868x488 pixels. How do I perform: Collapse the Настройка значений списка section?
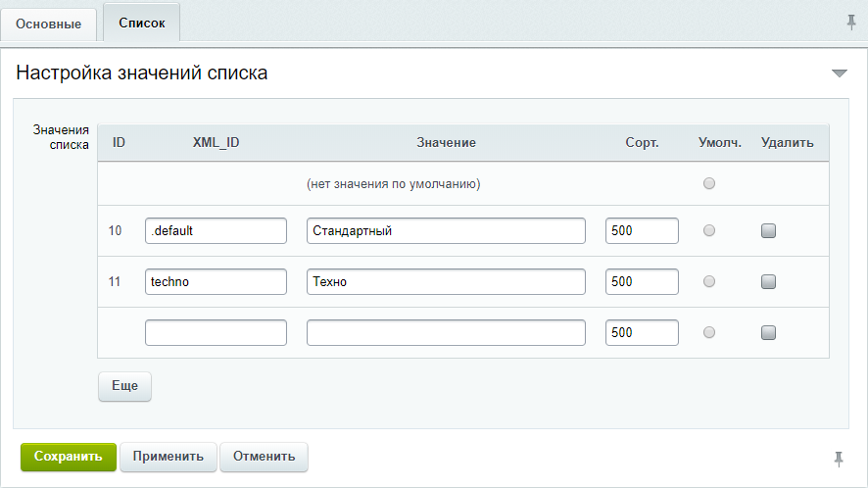click(x=840, y=73)
